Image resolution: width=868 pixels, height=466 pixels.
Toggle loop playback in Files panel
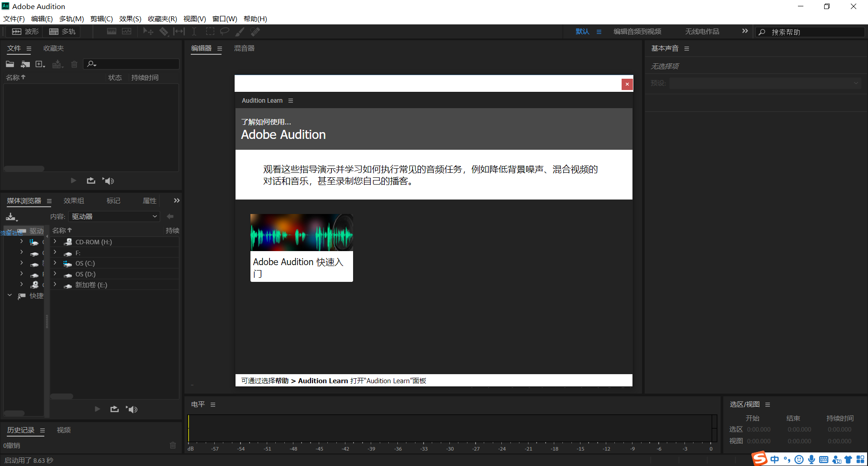[91, 181]
